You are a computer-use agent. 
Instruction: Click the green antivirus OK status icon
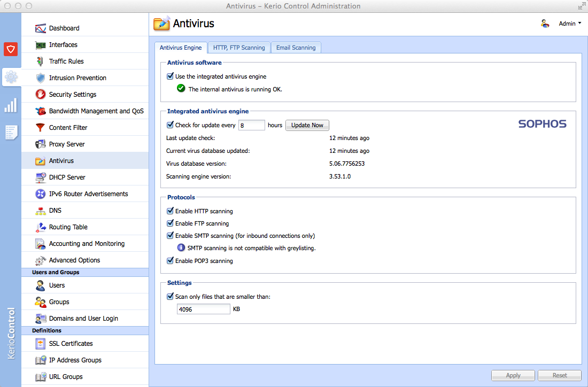tap(181, 89)
